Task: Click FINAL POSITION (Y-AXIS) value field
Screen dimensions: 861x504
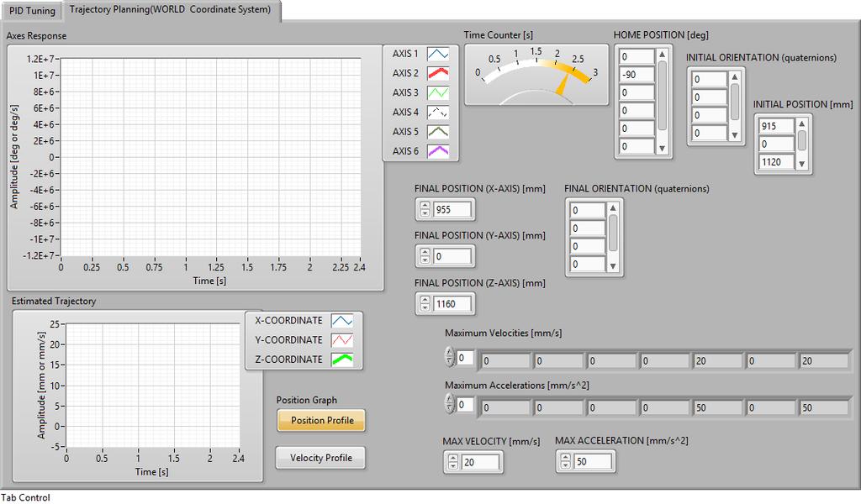Action: (x=452, y=256)
